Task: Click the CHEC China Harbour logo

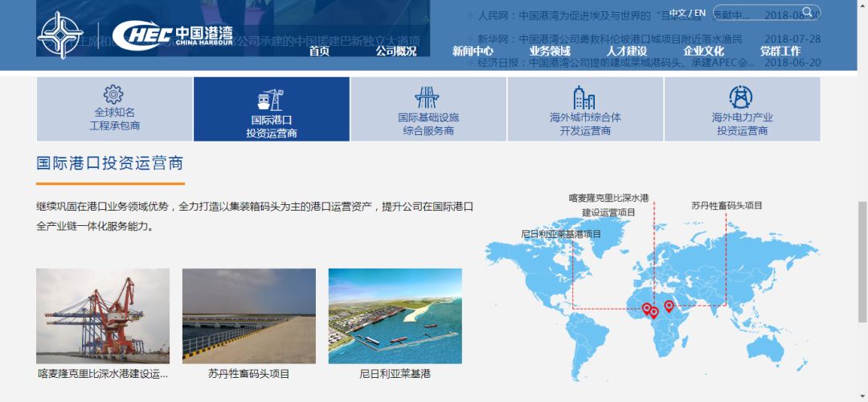Action: (173, 35)
